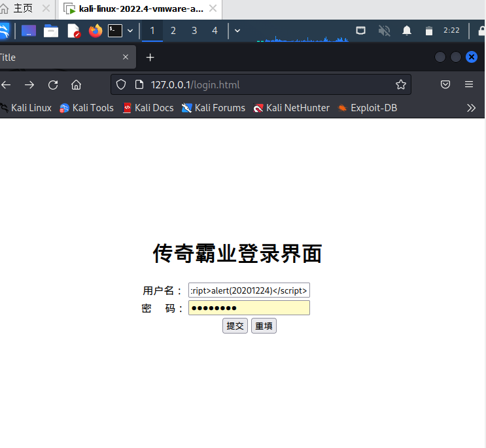Click the 用户名 label text
Image resolution: width=486 pixels, height=448 pixels.
point(162,290)
